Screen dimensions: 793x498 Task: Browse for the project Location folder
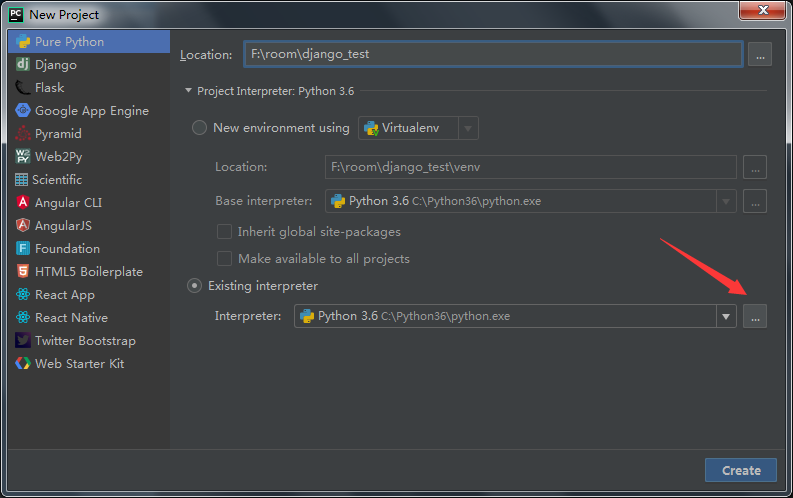point(760,54)
